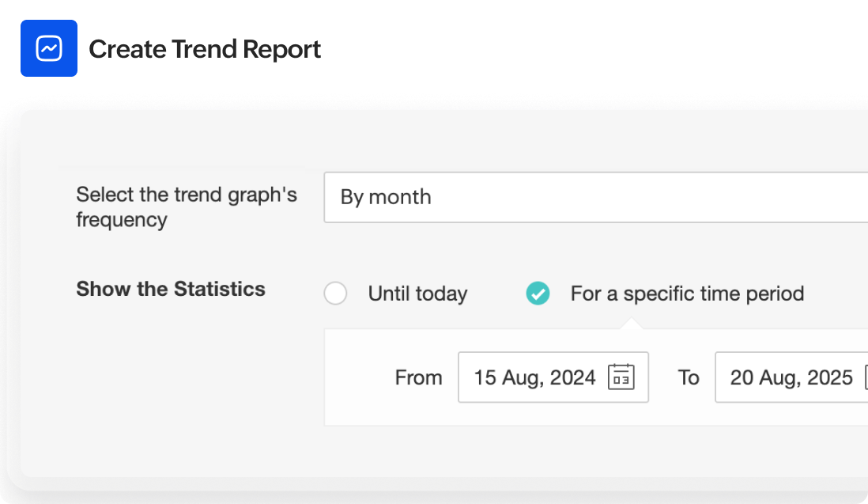Click the From date input field
Viewport: 868px width, 504px height.
click(553, 377)
